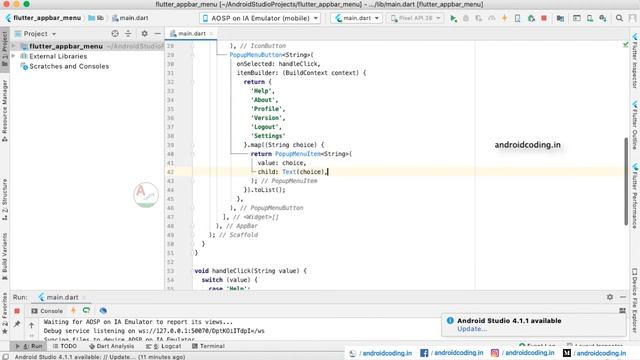The image size is (640, 360).
Task: Open DevTools blue icon in Run panel
Action: pyautogui.click(x=103, y=311)
